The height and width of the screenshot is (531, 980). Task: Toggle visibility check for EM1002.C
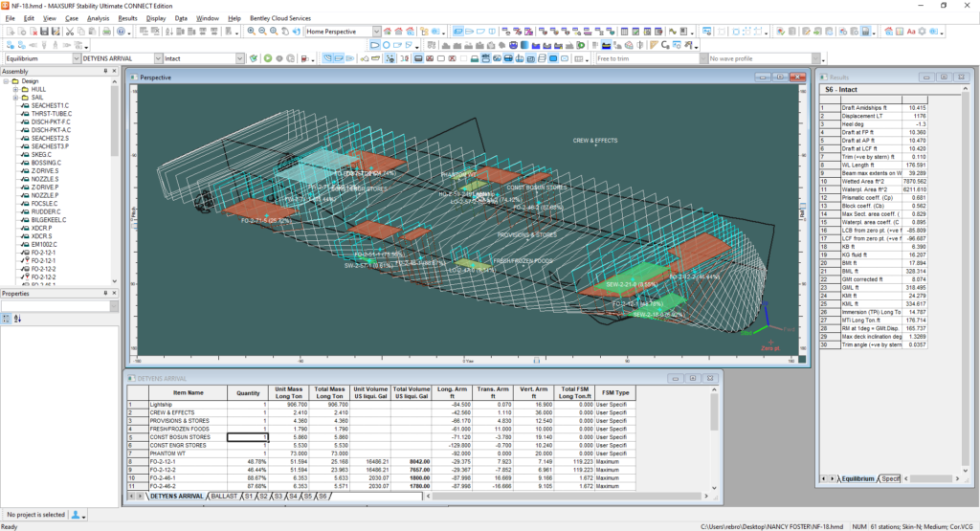point(25,244)
